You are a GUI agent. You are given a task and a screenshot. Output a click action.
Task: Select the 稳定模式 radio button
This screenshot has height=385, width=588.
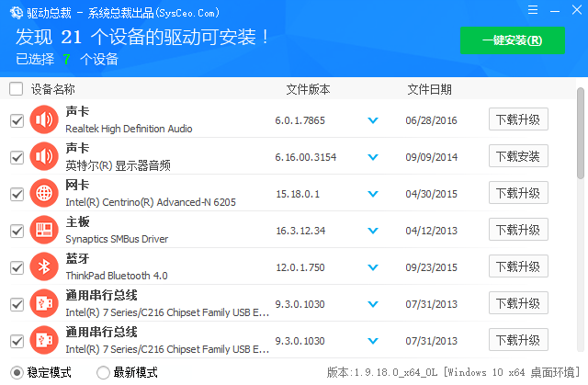tap(17, 373)
